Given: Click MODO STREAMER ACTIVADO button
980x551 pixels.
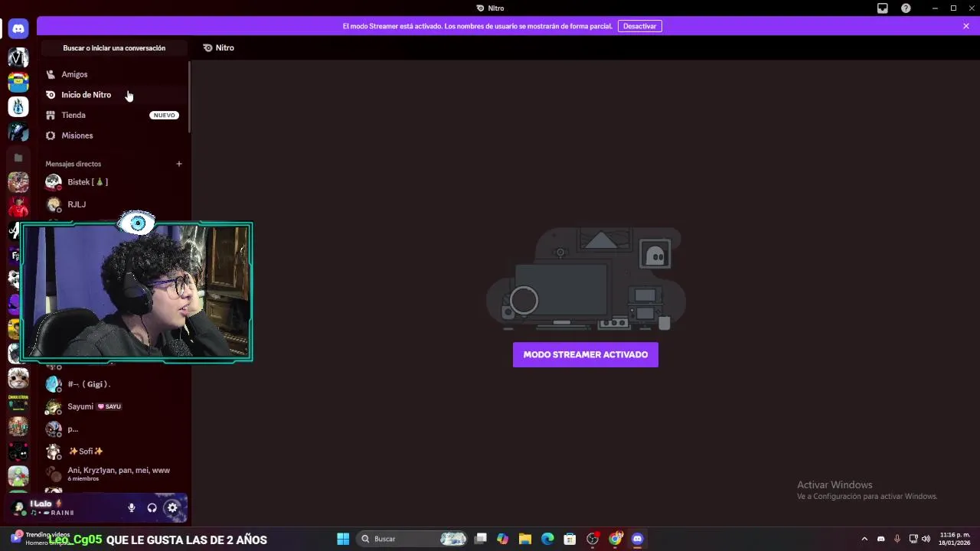Looking at the screenshot, I should 586,354.
